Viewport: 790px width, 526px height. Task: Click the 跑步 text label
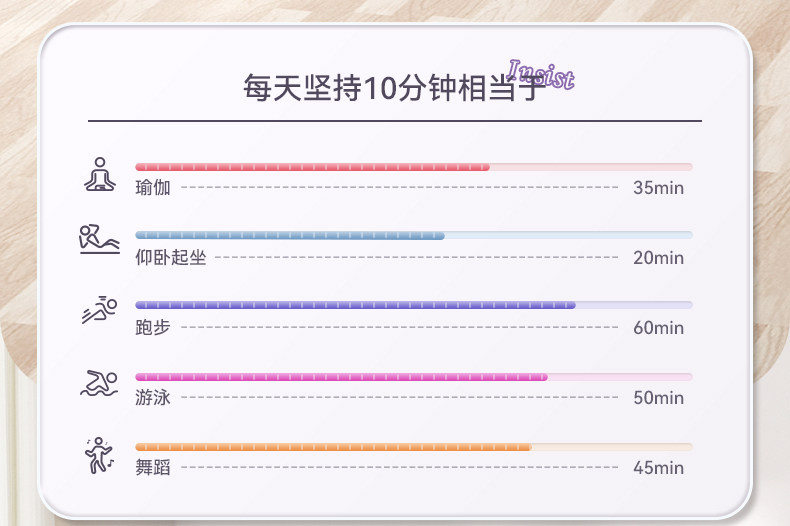[x=153, y=327]
